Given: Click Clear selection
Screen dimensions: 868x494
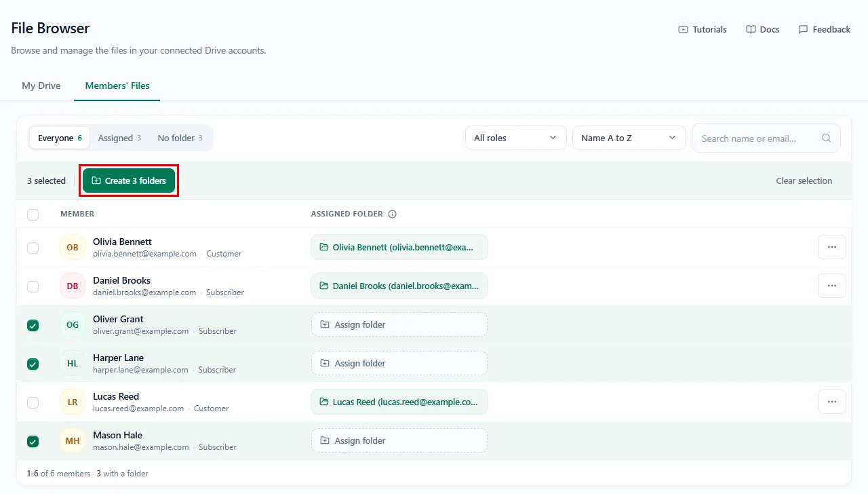Looking at the screenshot, I should click(x=804, y=180).
